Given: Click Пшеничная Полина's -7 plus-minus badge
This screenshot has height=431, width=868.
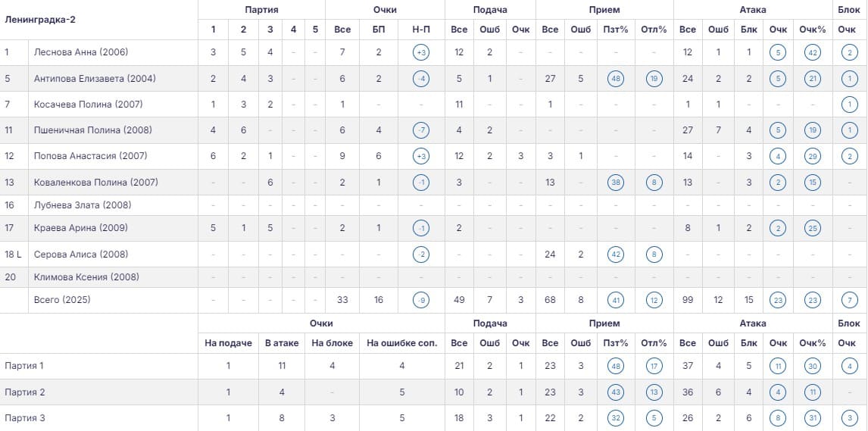Looking at the screenshot, I should tap(421, 130).
